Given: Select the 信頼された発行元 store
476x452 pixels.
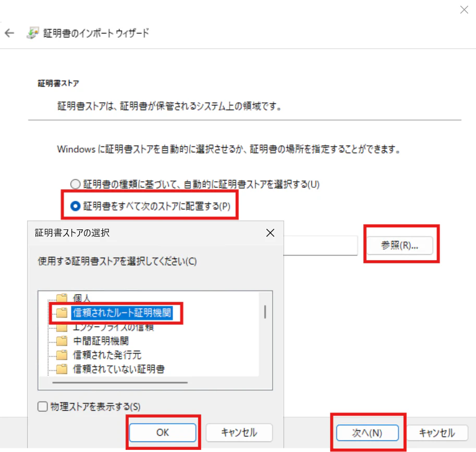Looking at the screenshot, I should (x=107, y=355).
